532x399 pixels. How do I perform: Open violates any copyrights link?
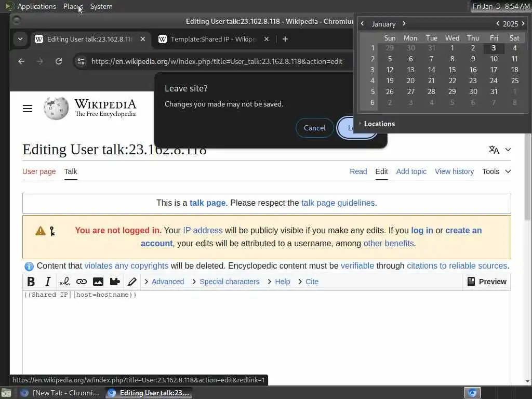pos(126,265)
